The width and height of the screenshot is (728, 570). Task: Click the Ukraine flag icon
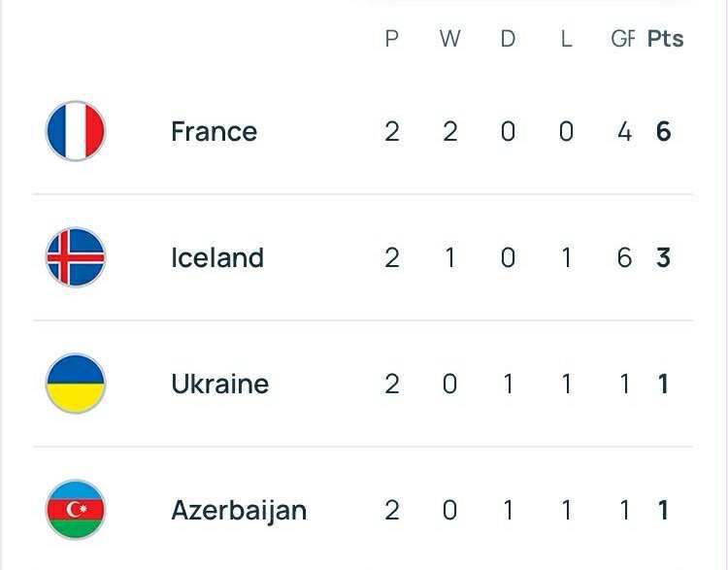coord(76,384)
